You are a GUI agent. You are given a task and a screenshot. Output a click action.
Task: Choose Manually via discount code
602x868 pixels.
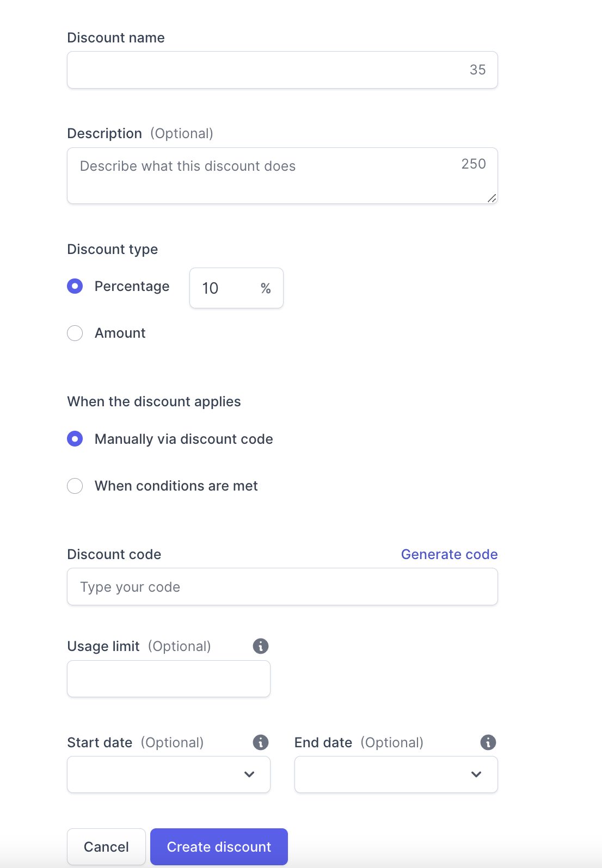coord(75,438)
